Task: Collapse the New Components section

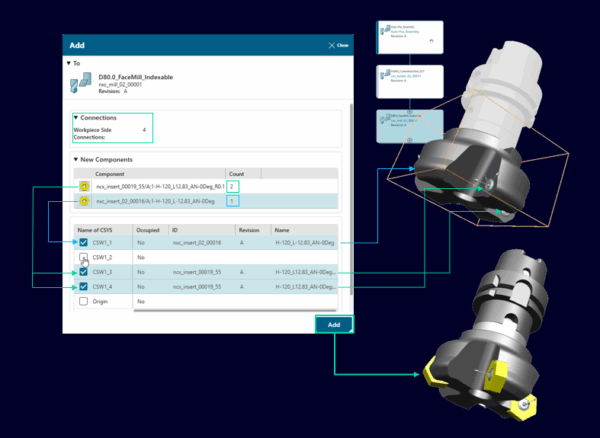Action: pos(76,159)
